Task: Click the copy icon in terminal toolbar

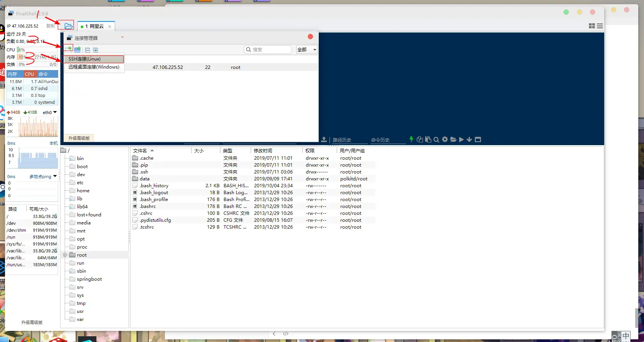Action: [x=420, y=139]
